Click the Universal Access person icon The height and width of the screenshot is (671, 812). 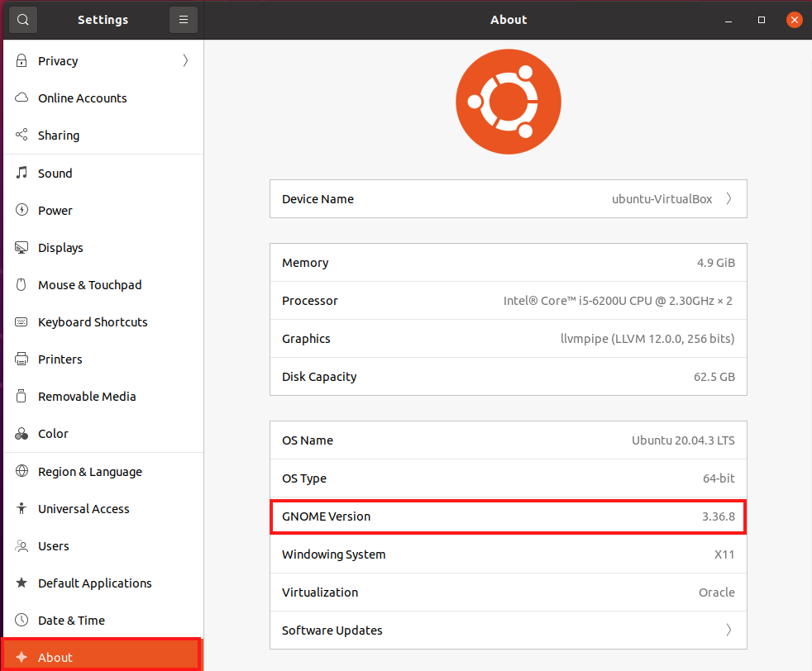[21, 508]
